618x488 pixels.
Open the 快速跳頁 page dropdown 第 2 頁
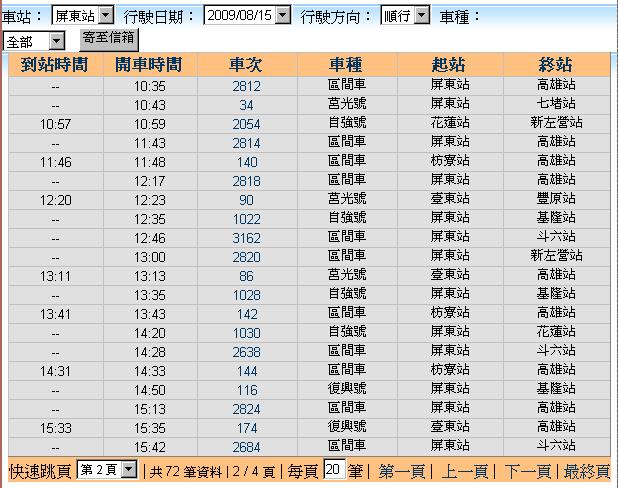[107, 469]
